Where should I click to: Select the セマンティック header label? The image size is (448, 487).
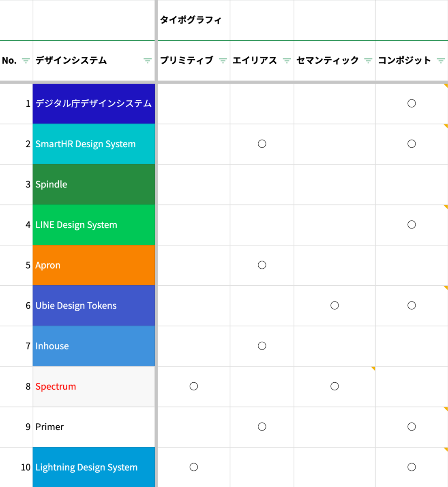click(x=328, y=60)
